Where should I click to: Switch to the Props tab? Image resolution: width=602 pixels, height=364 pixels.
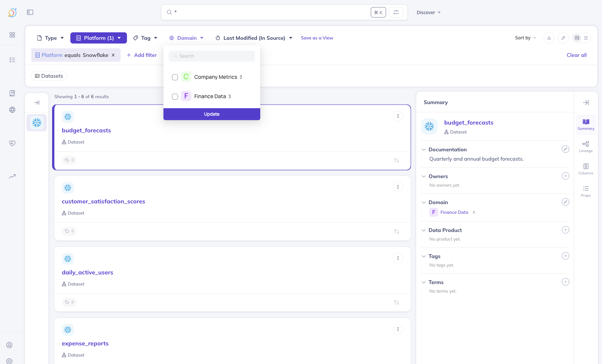(586, 191)
